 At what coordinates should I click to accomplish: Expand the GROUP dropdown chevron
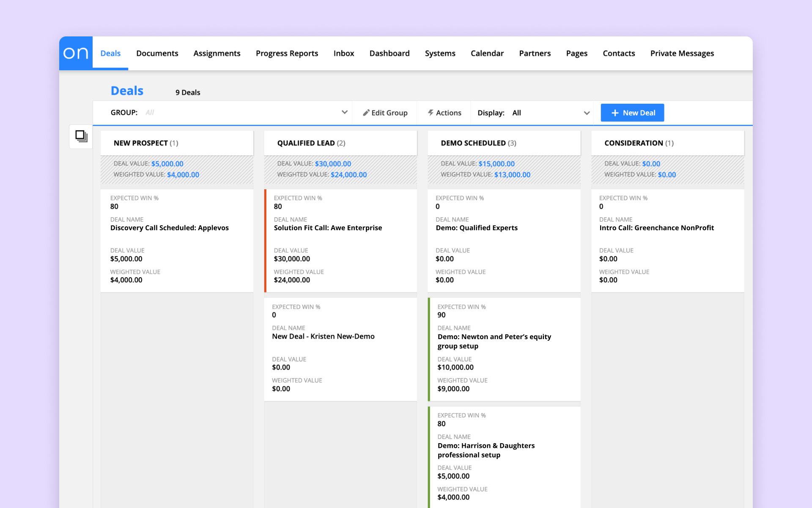coord(344,113)
